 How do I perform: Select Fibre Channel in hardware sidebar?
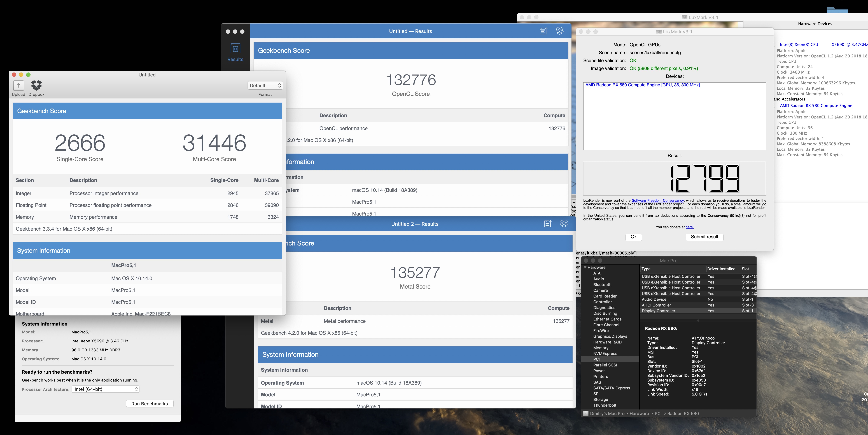pos(606,325)
